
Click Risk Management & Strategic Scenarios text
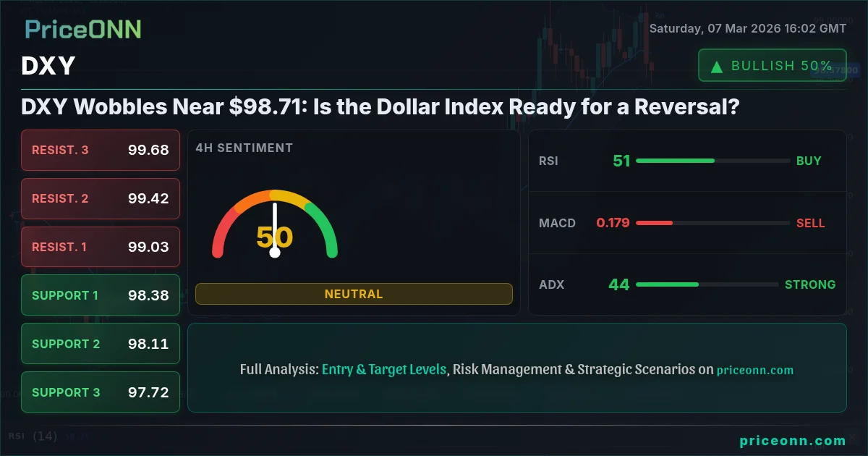(x=575, y=369)
